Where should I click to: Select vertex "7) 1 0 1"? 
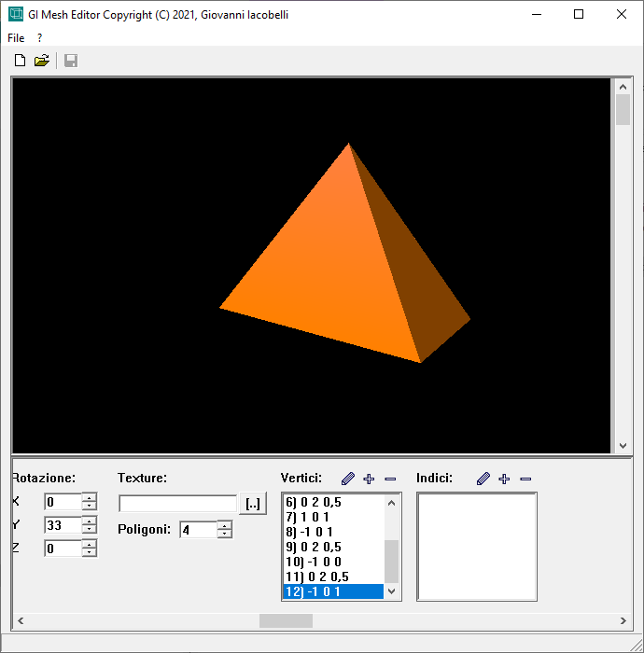[333, 517]
